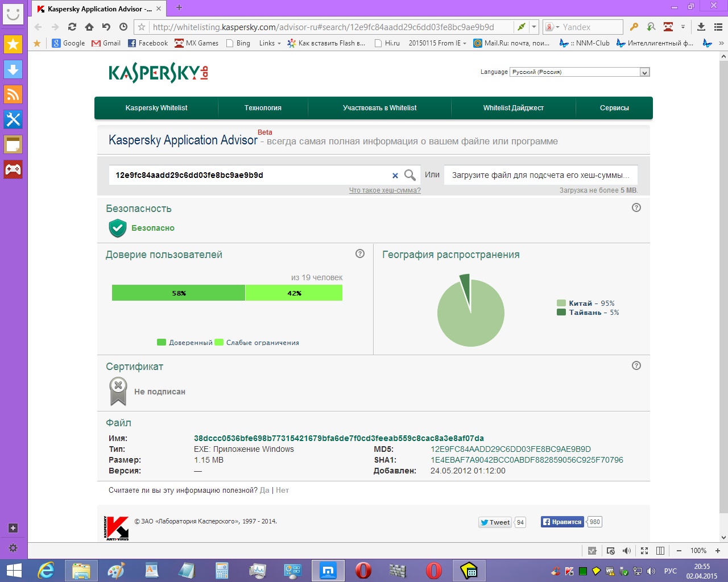Click the magnifier search icon beside the hash
The height and width of the screenshot is (582, 728).
coord(409,175)
